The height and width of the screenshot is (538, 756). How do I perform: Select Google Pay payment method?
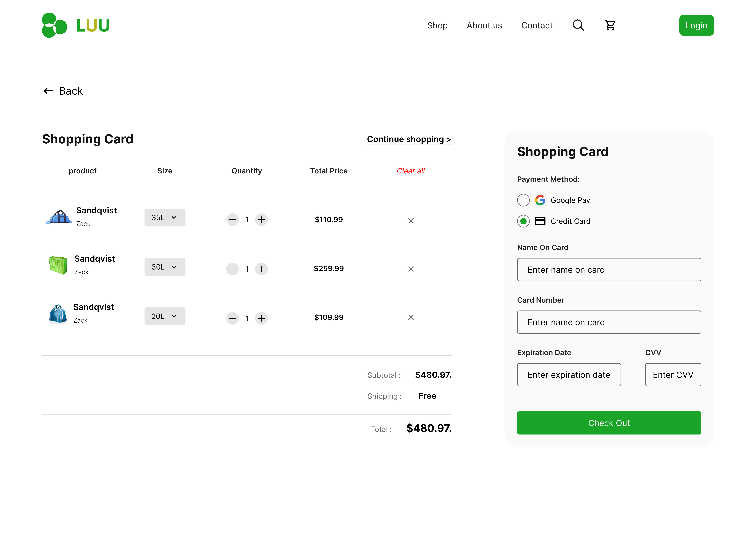[x=523, y=200]
